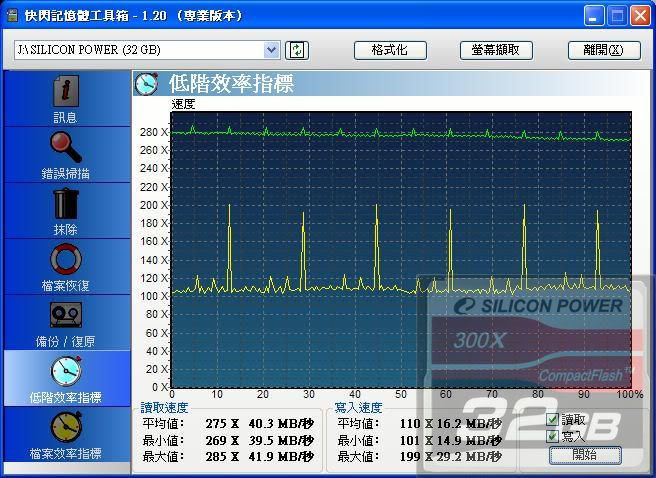The height and width of the screenshot is (478, 656).
Task: Open the 檔案效率指標 stopwatch icon
Action: [66, 427]
